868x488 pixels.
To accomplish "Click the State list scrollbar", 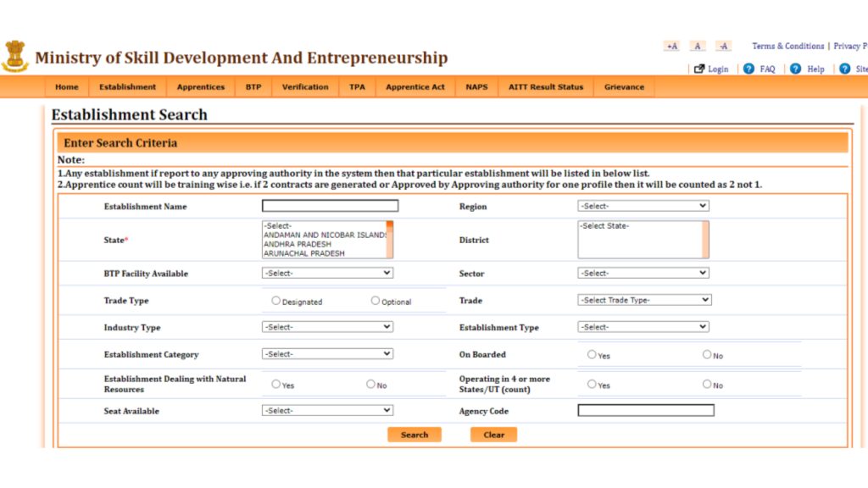I will tap(390, 240).
